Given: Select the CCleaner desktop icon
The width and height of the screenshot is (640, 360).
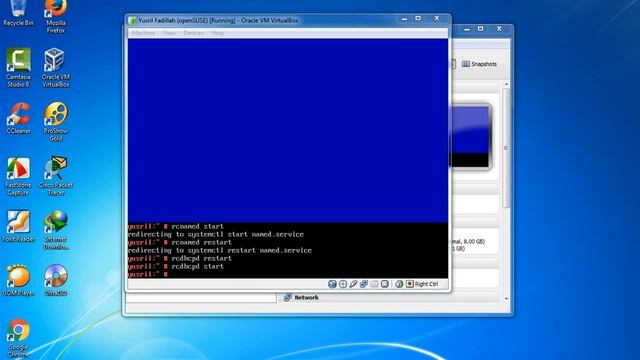Looking at the screenshot, I should pos(18,118).
